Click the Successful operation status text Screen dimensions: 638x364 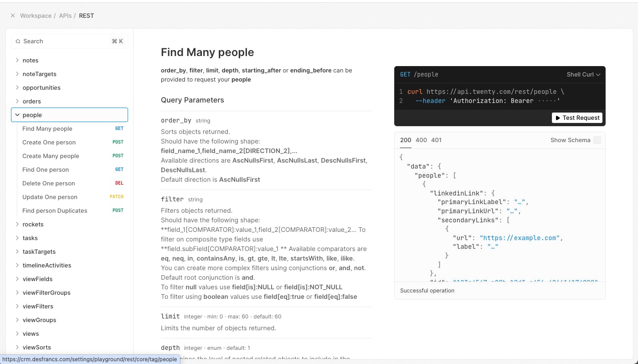click(427, 291)
